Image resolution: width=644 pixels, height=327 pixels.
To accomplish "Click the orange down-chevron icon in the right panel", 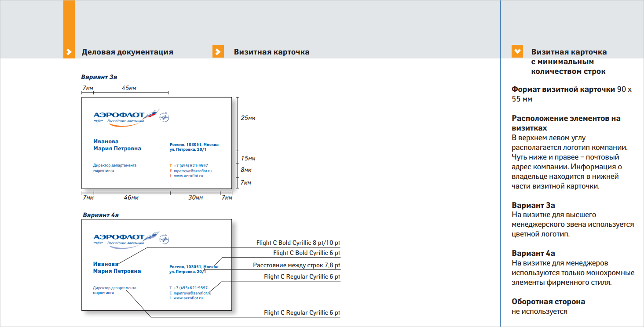I will tap(517, 51).
